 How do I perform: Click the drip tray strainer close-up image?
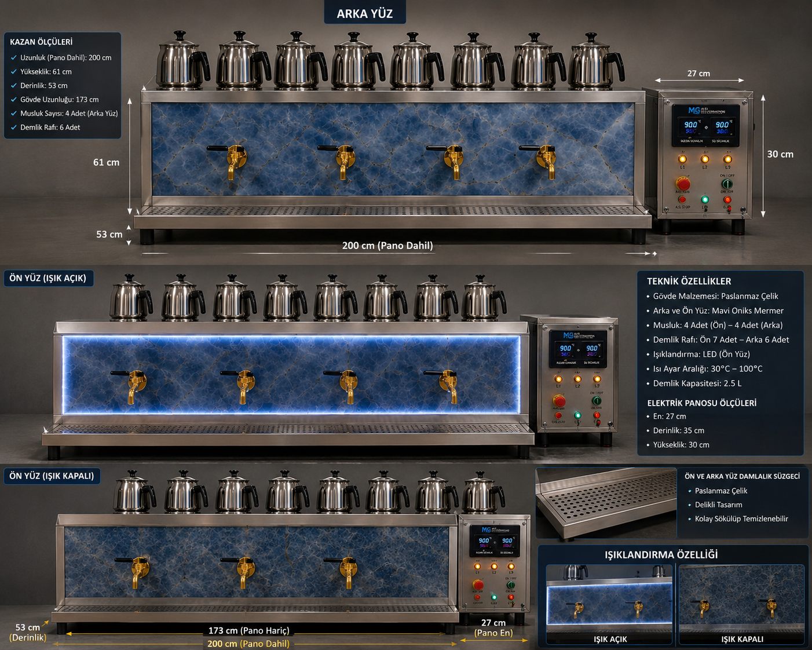coord(606,503)
